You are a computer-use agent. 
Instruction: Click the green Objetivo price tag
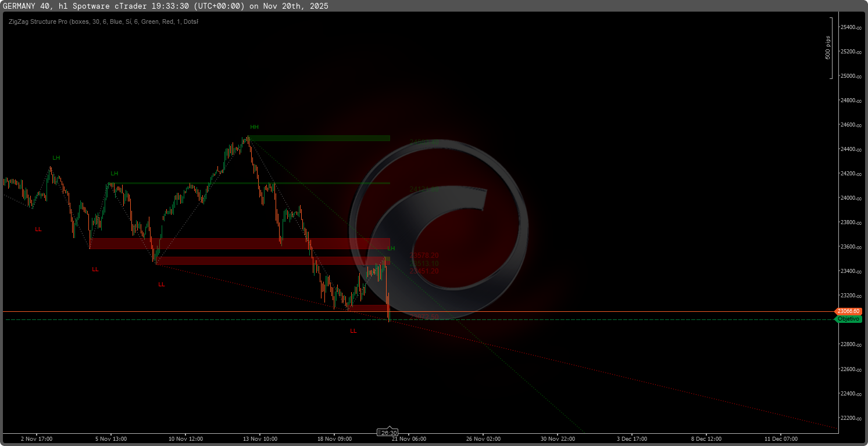point(849,319)
